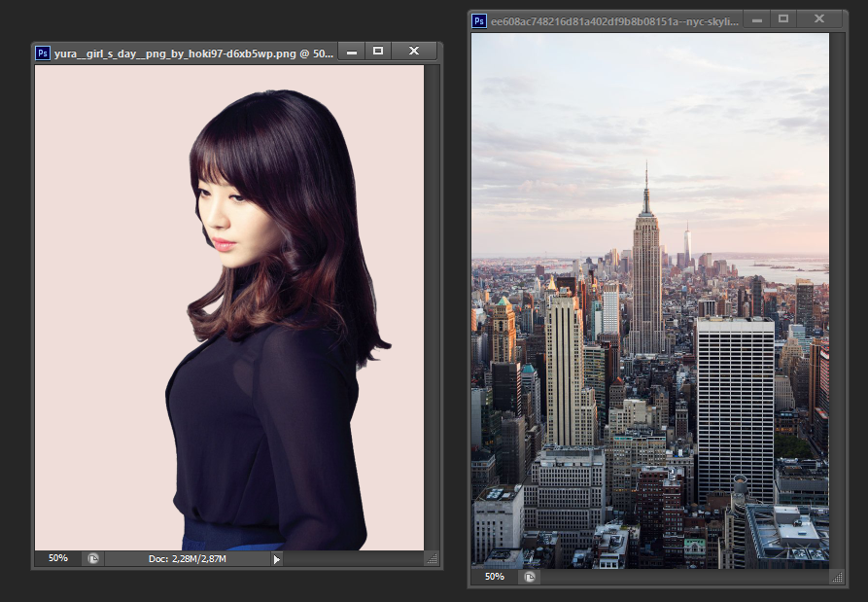Minimize the yura girl document window
Viewport: 868px width, 602px height.
pos(352,52)
